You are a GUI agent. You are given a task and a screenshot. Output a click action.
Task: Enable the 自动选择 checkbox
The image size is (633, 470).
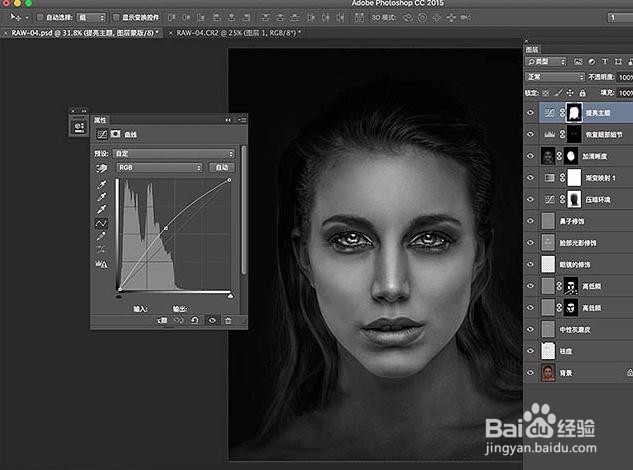coord(40,17)
